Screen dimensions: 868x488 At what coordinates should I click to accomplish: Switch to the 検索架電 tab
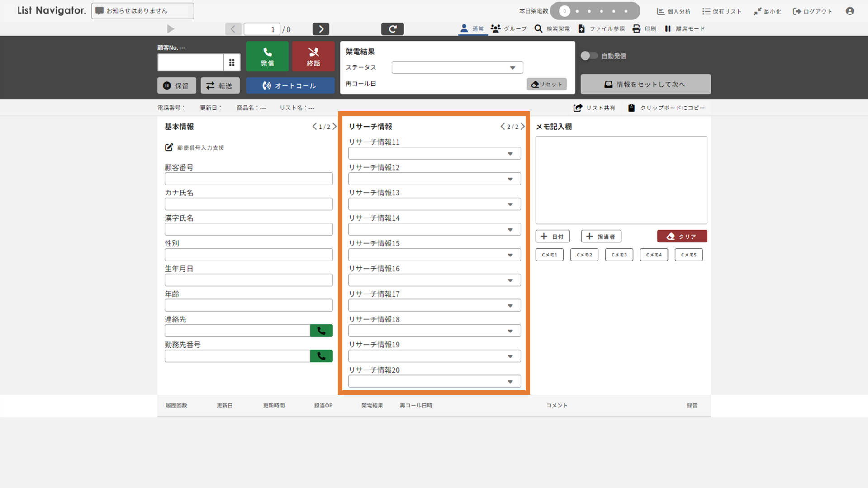(x=552, y=29)
